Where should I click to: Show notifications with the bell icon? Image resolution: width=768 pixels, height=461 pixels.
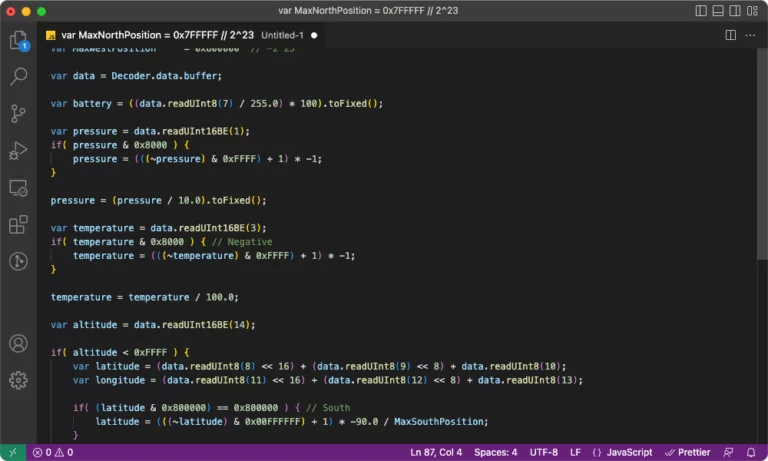pyautogui.click(x=752, y=452)
